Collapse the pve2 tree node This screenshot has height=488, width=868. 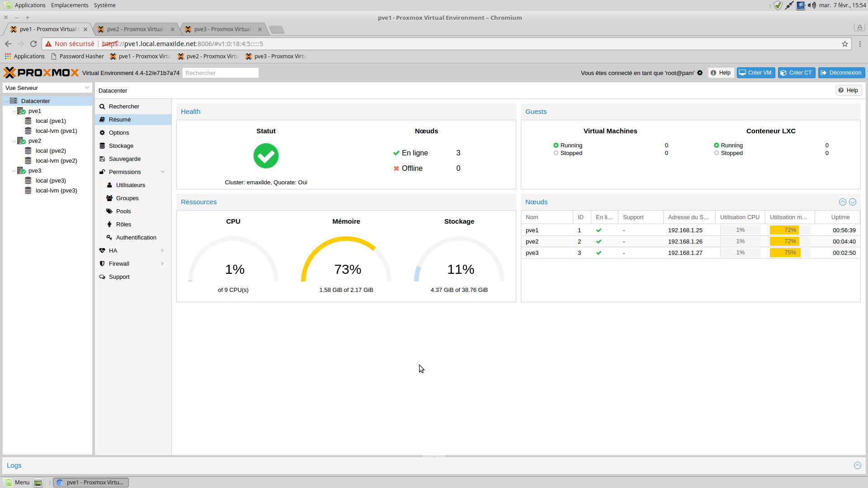[x=14, y=141]
